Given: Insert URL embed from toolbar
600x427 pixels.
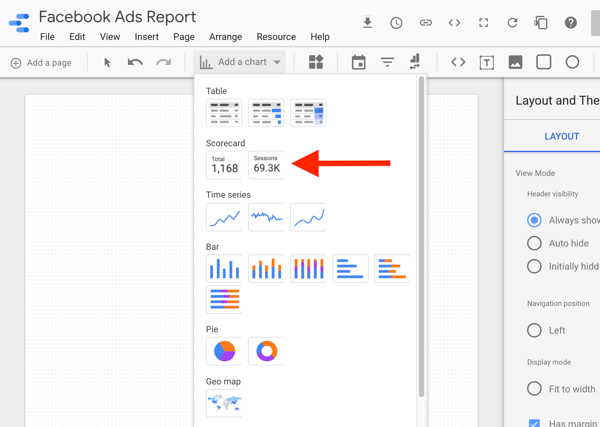Looking at the screenshot, I should pyautogui.click(x=458, y=62).
